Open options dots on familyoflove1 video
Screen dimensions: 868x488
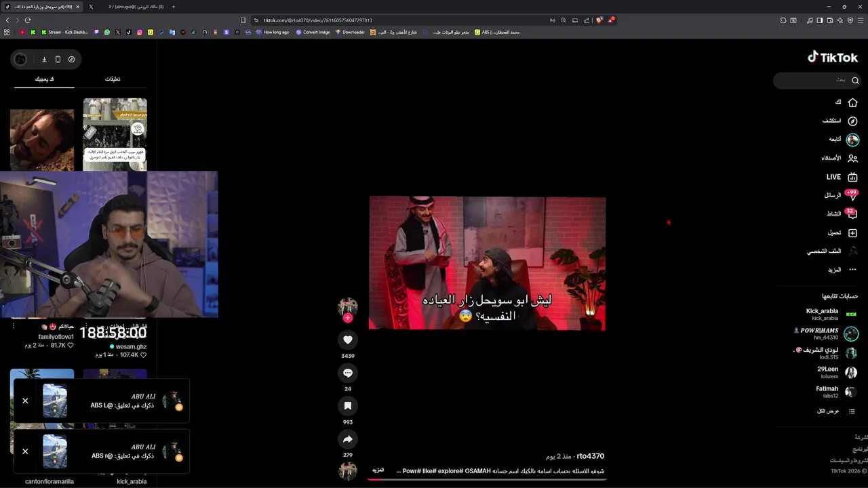[14, 326]
